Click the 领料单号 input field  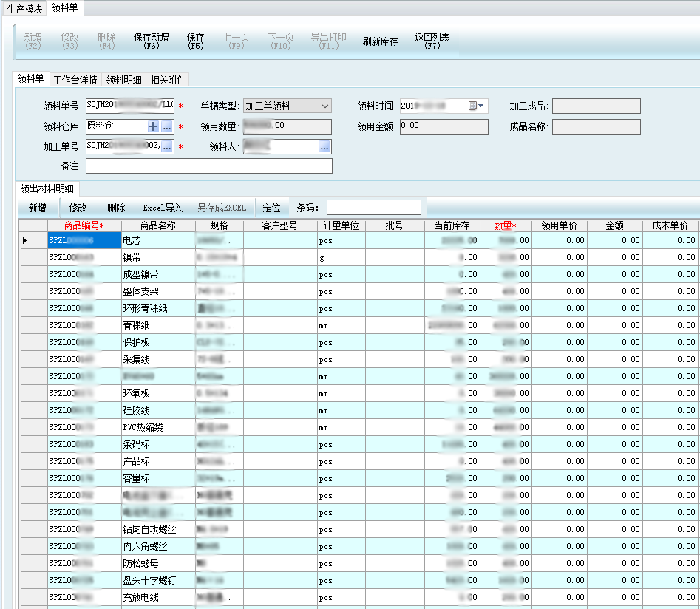coord(130,106)
